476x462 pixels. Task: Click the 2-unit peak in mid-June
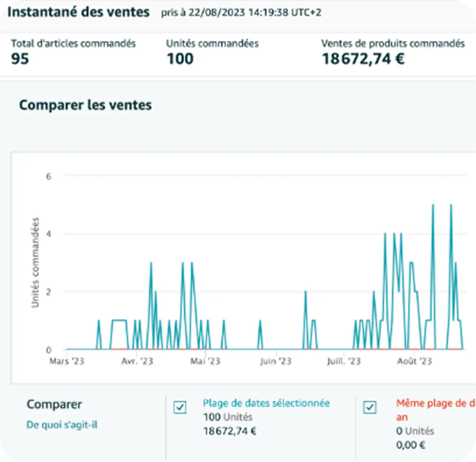306,292
